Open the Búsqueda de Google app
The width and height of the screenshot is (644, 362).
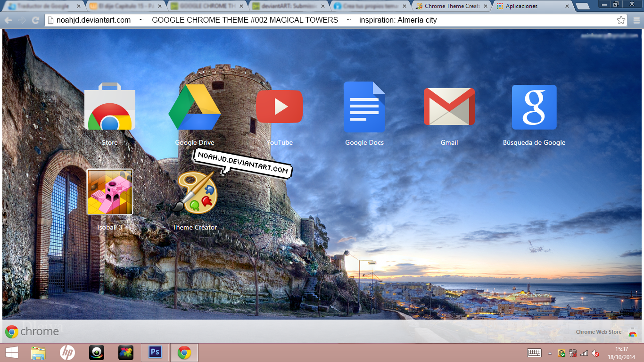pos(534,107)
